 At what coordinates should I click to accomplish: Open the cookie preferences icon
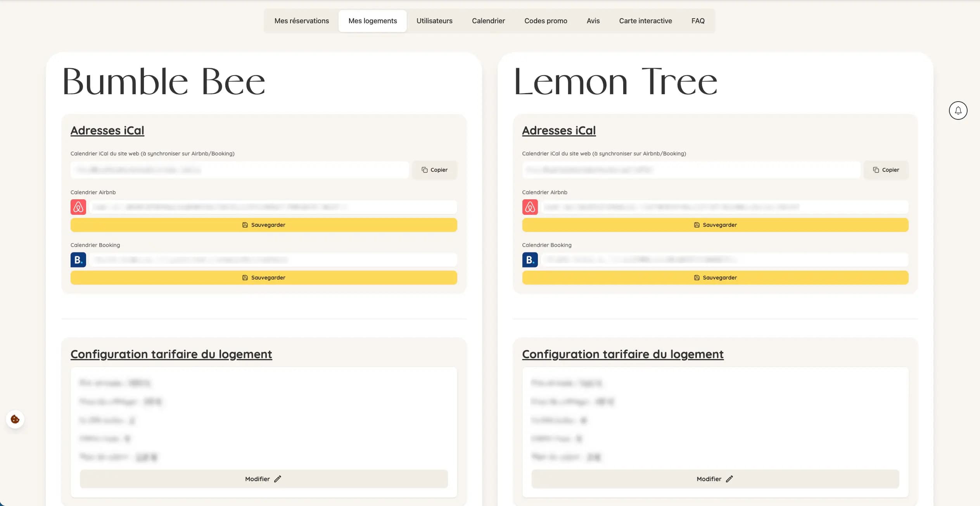coord(15,419)
